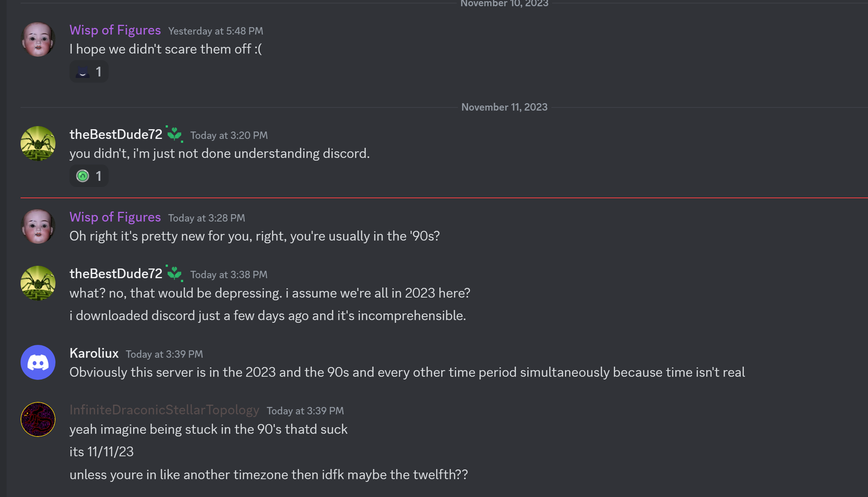The width and height of the screenshot is (868, 497).
Task: Click the green sprout badge at 3:20 PM
Action: pyautogui.click(x=175, y=134)
